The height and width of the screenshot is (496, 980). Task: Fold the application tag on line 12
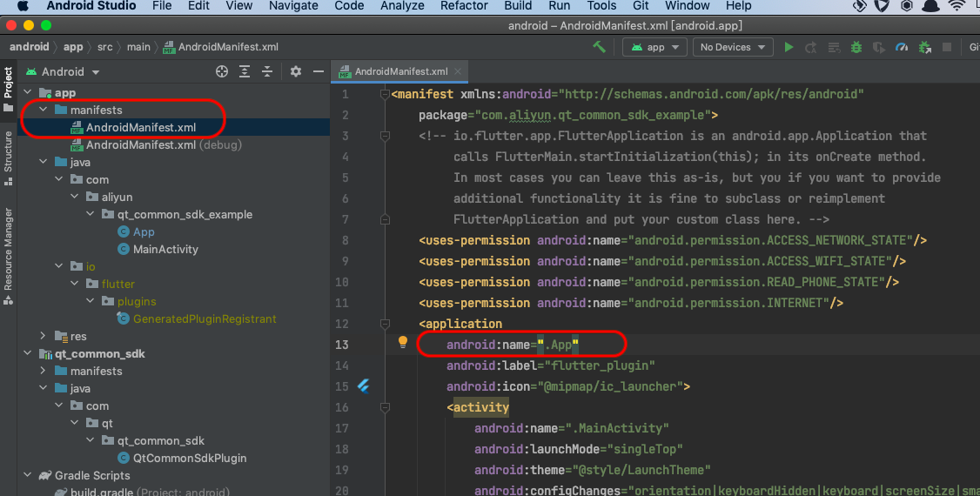point(385,324)
